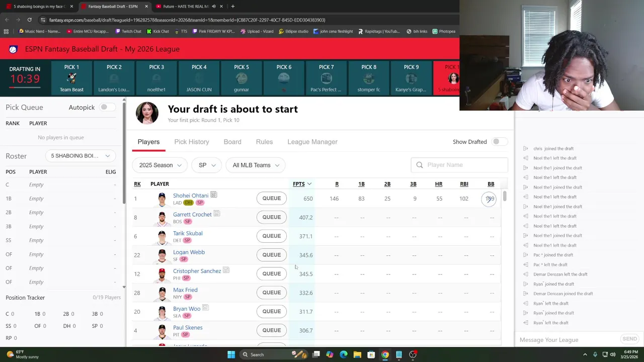Image resolution: width=644 pixels, height=362 pixels.
Task: Open File Explorer from taskbar
Action: pyautogui.click(x=357, y=354)
